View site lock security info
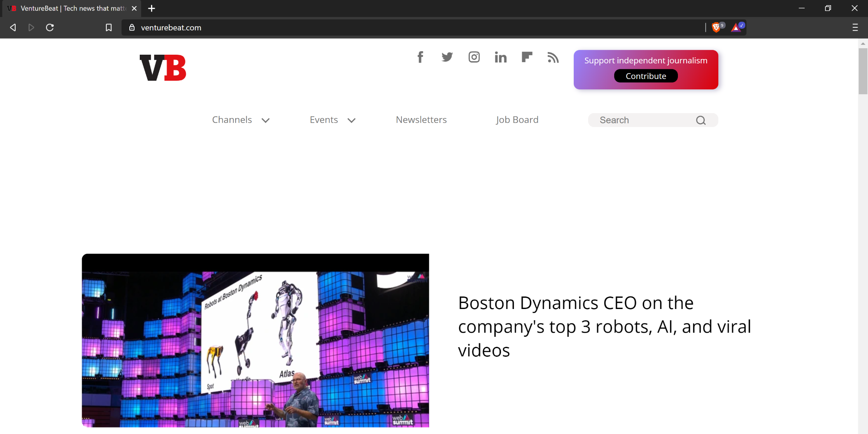This screenshot has height=434, width=868. (x=132, y=27)
